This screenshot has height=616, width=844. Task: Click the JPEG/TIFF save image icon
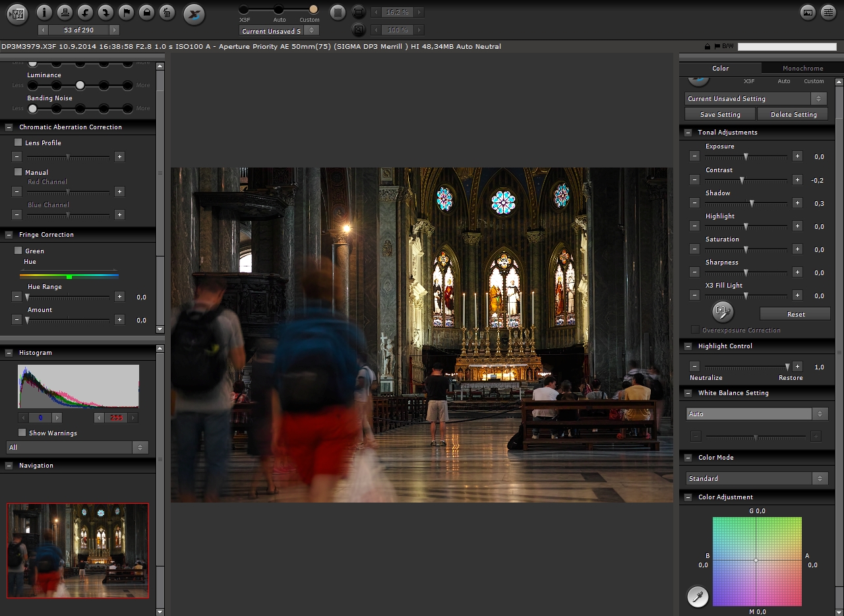point(16,13)
